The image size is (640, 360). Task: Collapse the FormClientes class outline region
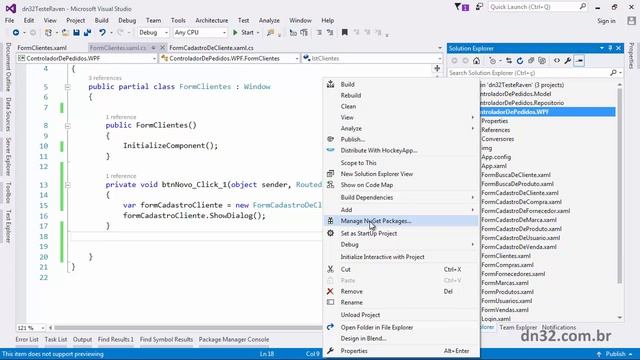click(x=68, y=87)
